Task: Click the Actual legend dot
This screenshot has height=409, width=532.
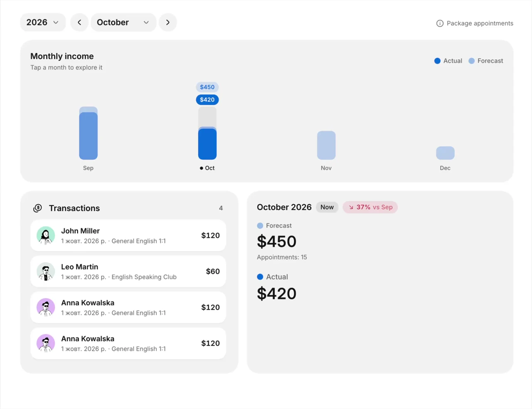Action: pyautogui.click(x=437, y=61)
